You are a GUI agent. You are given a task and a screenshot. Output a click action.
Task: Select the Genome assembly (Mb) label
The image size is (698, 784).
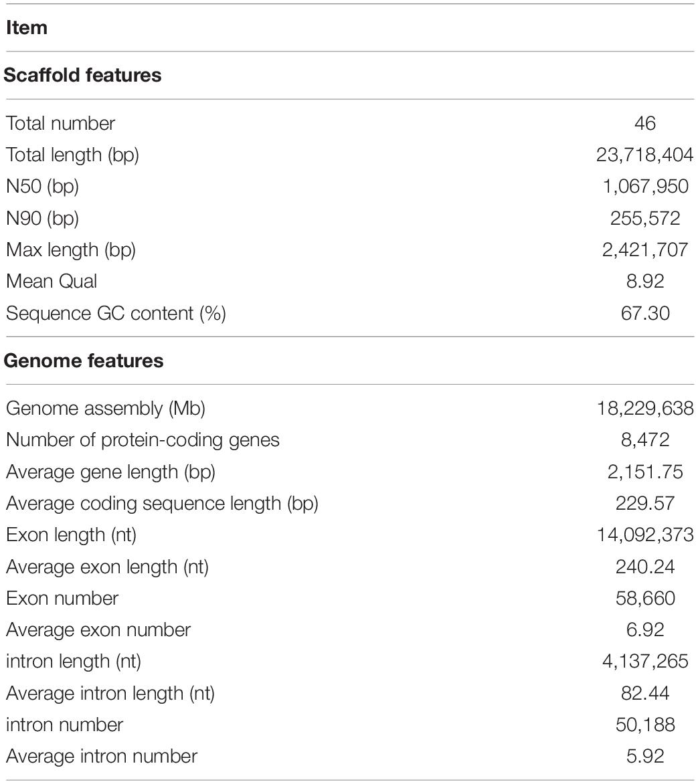pos(106,409)
